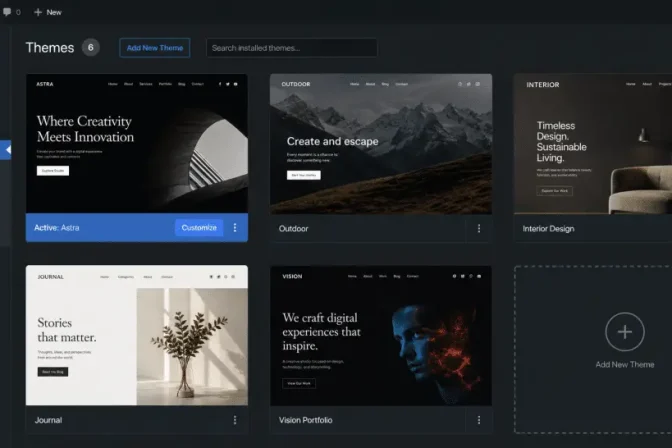Open the three-dot menu for Journal theme
The width and height of the screenshot is (672, 448).
click(235, 420)
